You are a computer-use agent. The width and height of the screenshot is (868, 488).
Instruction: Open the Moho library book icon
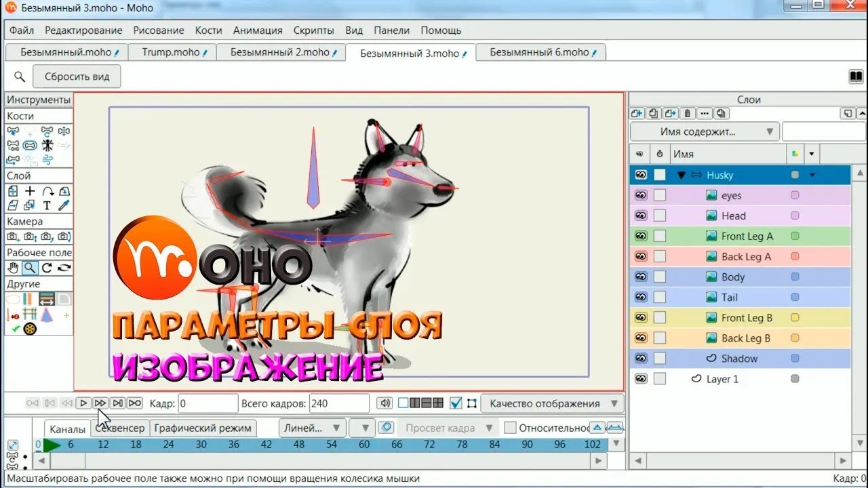(856, 77)
